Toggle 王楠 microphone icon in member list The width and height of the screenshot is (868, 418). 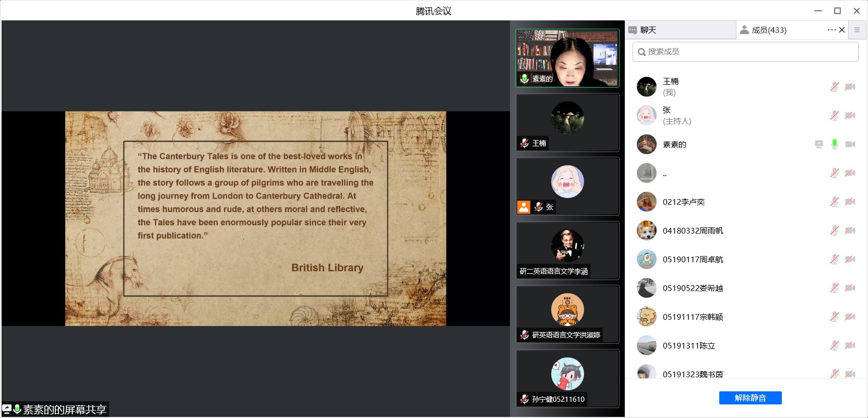coord(835,87)
